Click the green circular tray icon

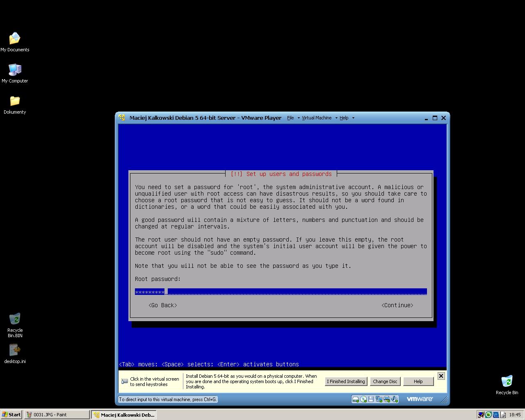tap(488, 415)
